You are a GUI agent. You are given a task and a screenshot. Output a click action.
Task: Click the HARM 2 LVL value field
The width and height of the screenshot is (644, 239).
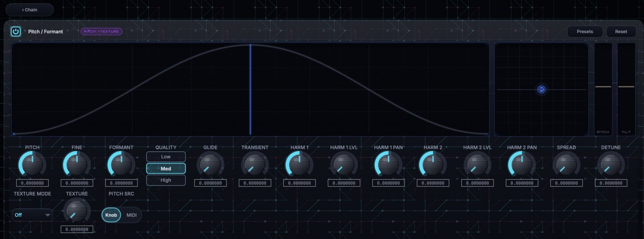click(x=477, y=183)
